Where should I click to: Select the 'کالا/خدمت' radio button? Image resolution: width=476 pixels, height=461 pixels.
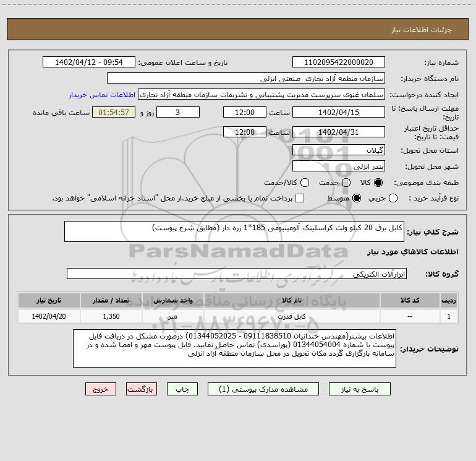point(305,183)
